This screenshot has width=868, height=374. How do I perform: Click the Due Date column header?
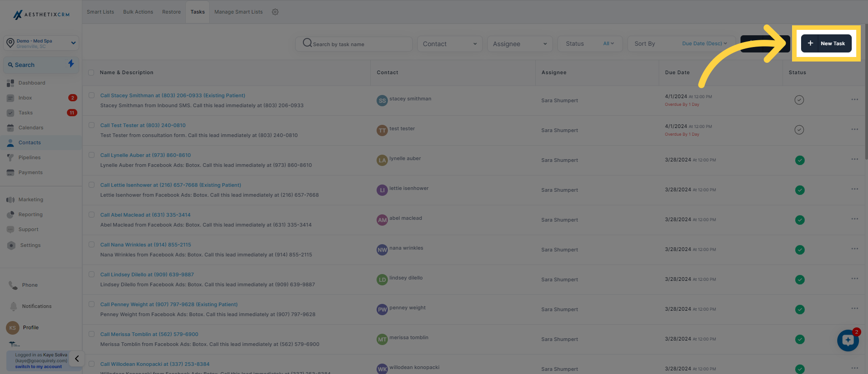(x=677, y=72)
